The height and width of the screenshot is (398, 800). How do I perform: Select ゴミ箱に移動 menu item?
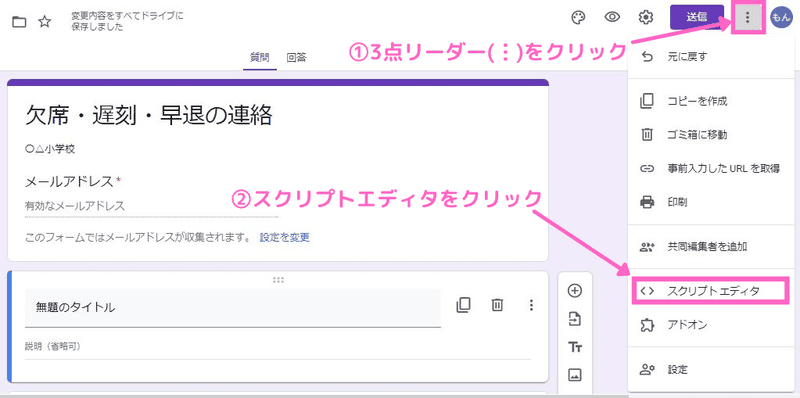tap(711, 135)
